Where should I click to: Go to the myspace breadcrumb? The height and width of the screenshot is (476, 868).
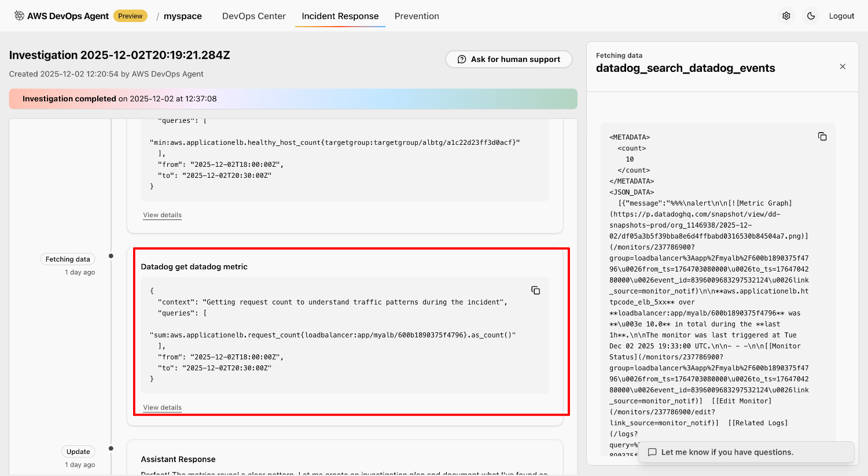pos(183,16)
